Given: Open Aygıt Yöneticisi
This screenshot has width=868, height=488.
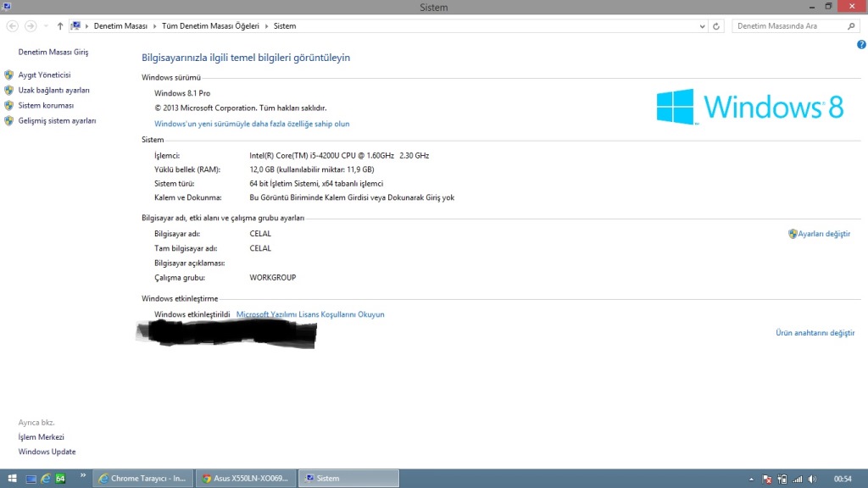Looking at the screenshot, I should pyautogui.click(x=44, y=75).
